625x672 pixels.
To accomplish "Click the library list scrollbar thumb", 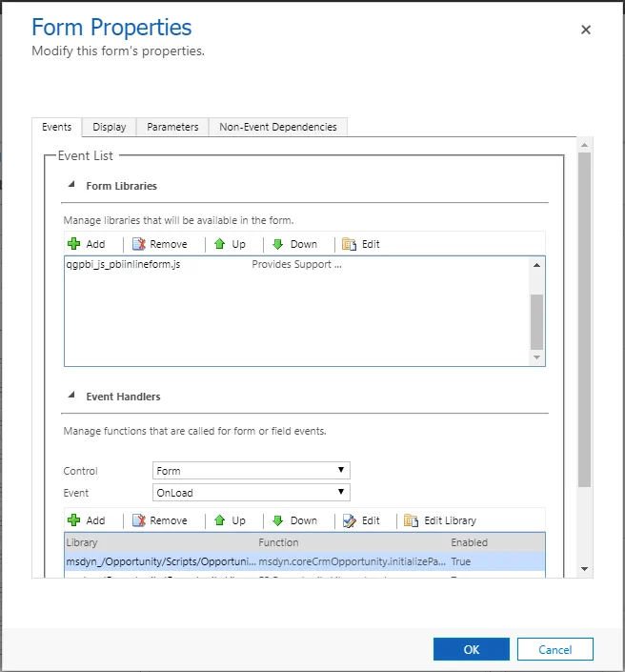I will click(536, 322).
